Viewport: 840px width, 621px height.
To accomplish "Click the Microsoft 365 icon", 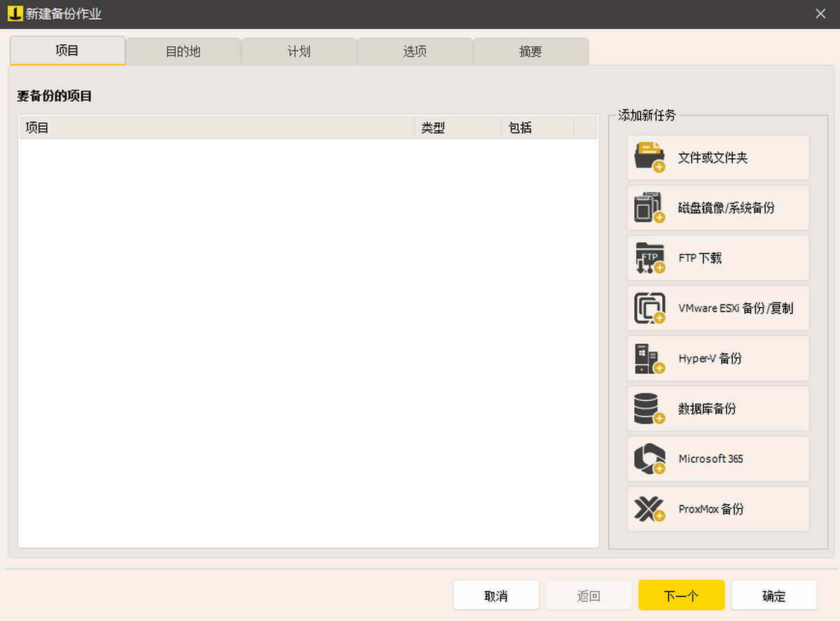I will pyautogui.click(x=649, y=459).
